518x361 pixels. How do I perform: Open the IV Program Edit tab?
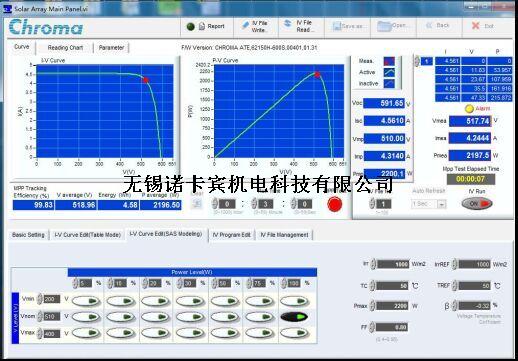point(231,235)
